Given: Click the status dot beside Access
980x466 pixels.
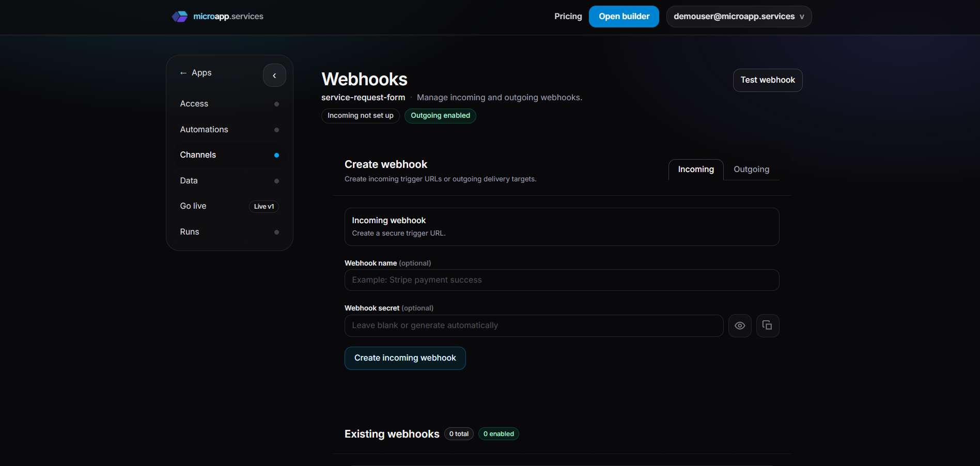Looking at the screenshot, I should 276,104.
